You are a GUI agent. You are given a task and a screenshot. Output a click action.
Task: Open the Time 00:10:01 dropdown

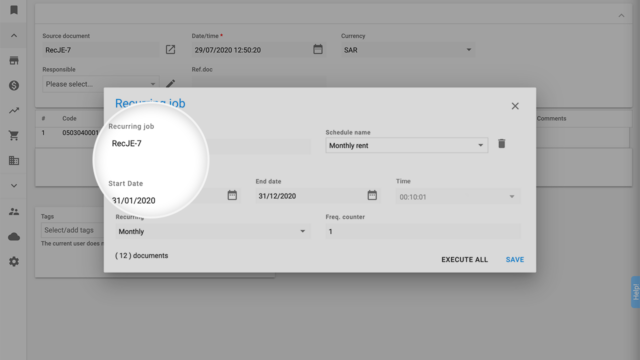458,197
